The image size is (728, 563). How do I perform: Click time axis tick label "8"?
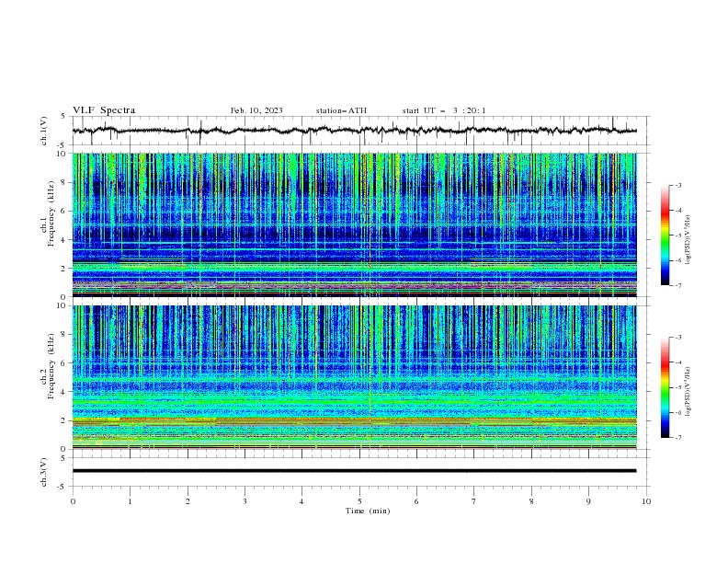tap(531, 501)
